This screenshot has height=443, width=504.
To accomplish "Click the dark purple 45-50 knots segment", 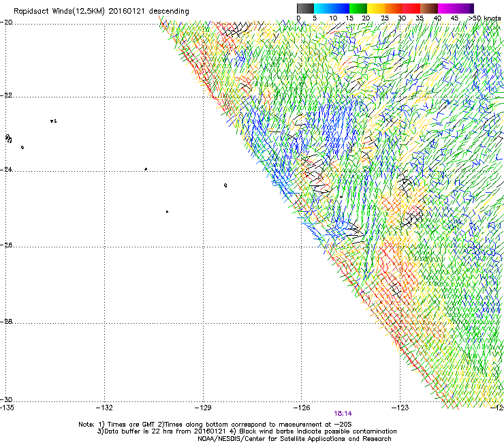I will [x=464, y=8].
